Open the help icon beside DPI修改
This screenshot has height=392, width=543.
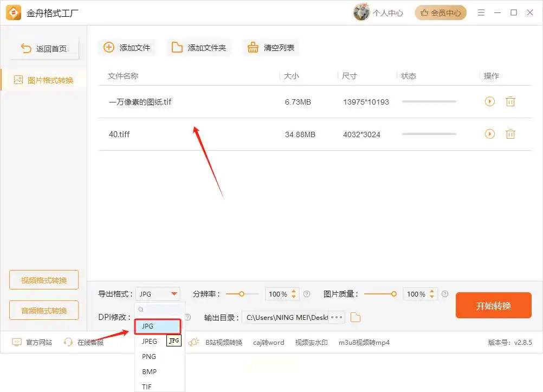188,317
